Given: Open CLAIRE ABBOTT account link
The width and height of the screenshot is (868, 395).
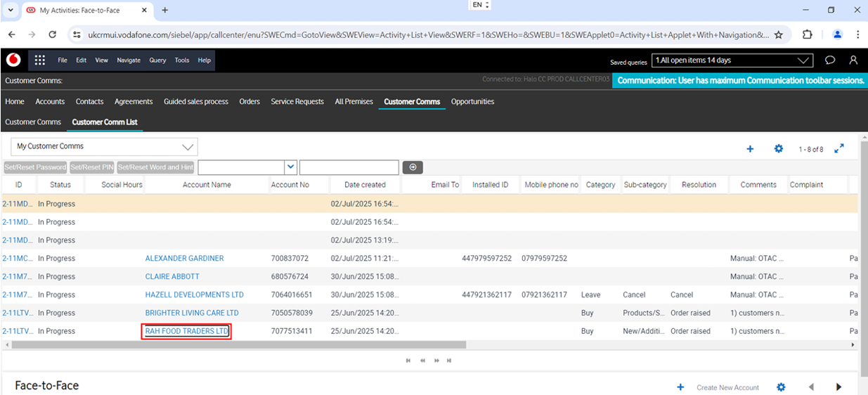Looking at the screenshot, I should pyautogui.click(x=172, y=277).
